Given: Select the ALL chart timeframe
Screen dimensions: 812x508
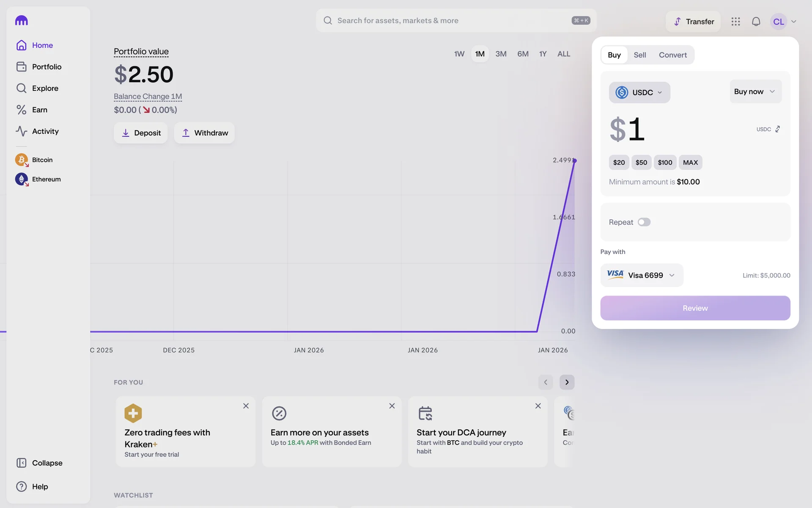Looking at the screenshot, I should click(x=563, y=54).
